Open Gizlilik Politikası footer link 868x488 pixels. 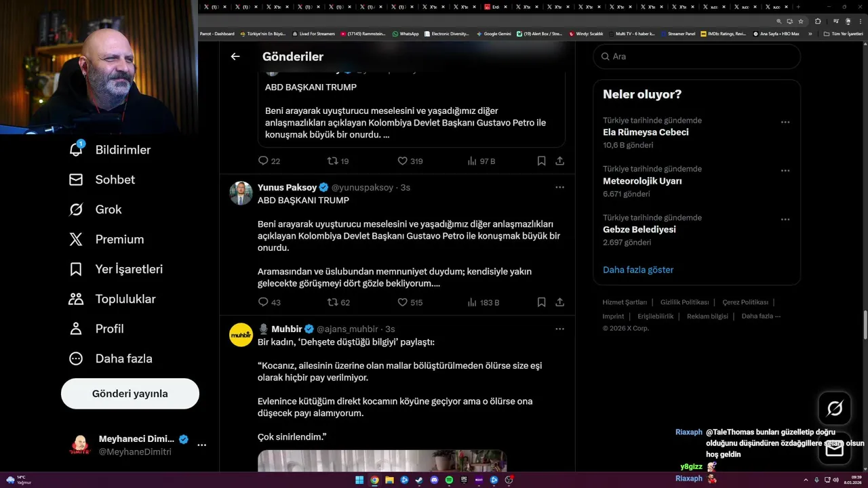(684, 302)
